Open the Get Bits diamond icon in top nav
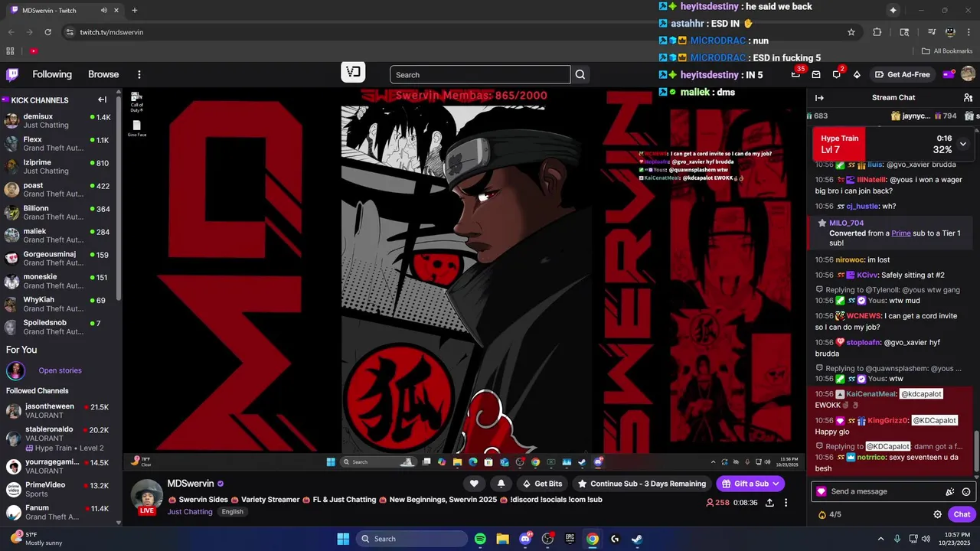This screenshot has width=980, height=551. click(x=857, y=74)
